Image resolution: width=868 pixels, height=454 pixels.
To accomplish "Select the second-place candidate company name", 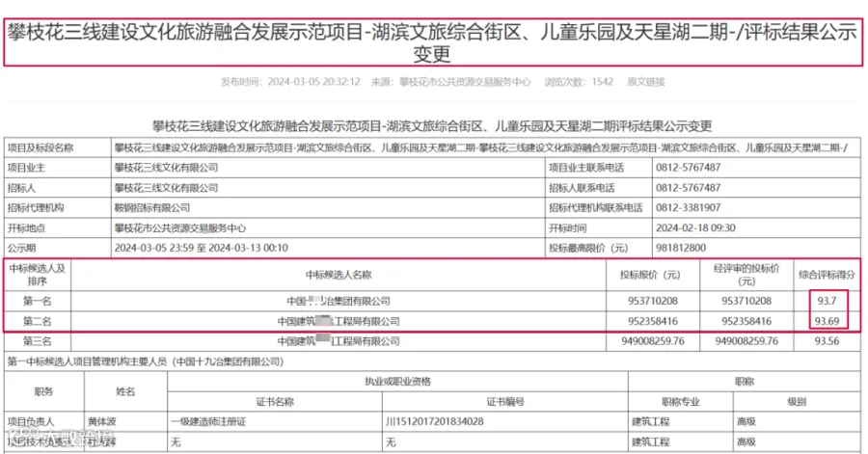I will [x=339, y=321].
